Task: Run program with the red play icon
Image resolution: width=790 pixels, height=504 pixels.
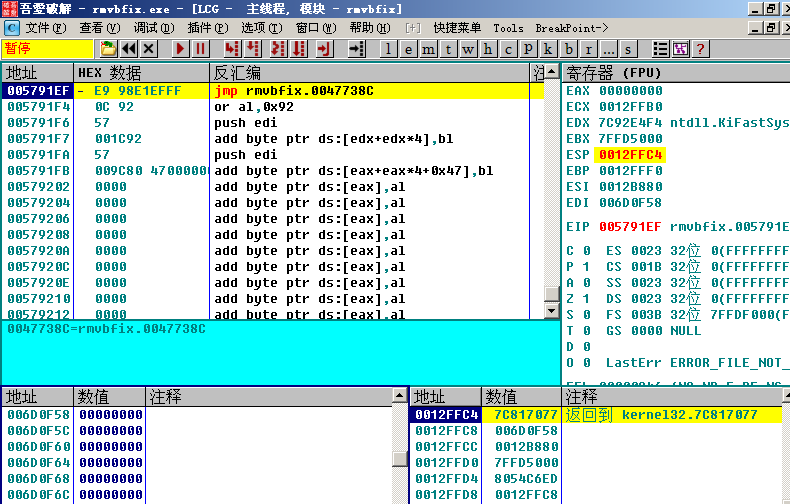Action: coord(180,49)
